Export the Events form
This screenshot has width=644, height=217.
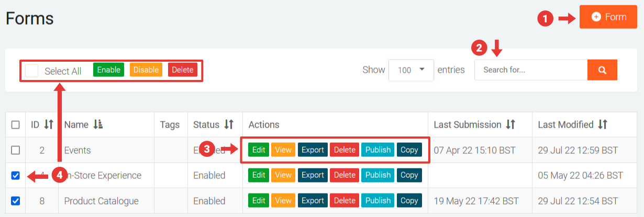313,150
